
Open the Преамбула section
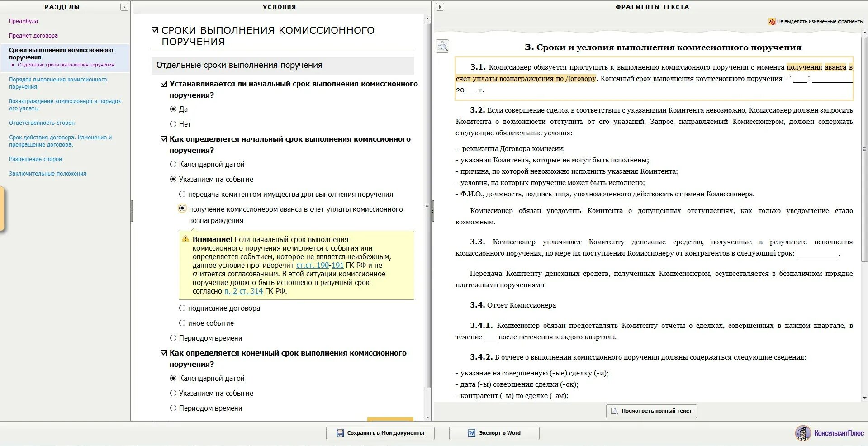click(x=24, y=21)
